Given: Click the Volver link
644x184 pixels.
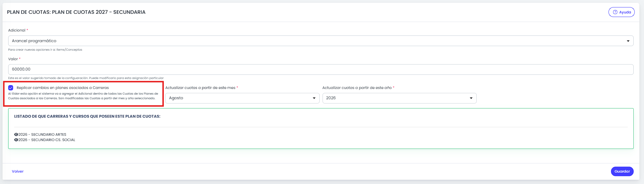Looking at the screenshot, I should 18,172.
